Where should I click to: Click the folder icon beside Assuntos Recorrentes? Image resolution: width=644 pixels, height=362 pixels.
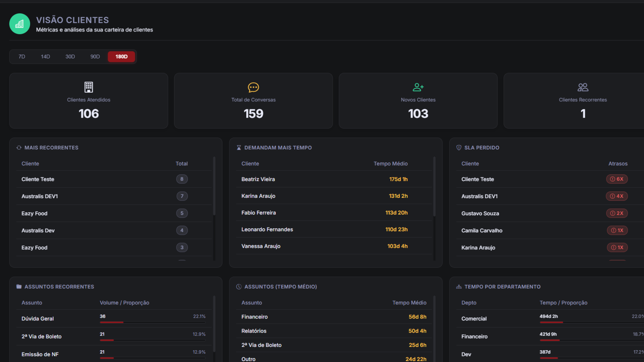pos(19,287)
